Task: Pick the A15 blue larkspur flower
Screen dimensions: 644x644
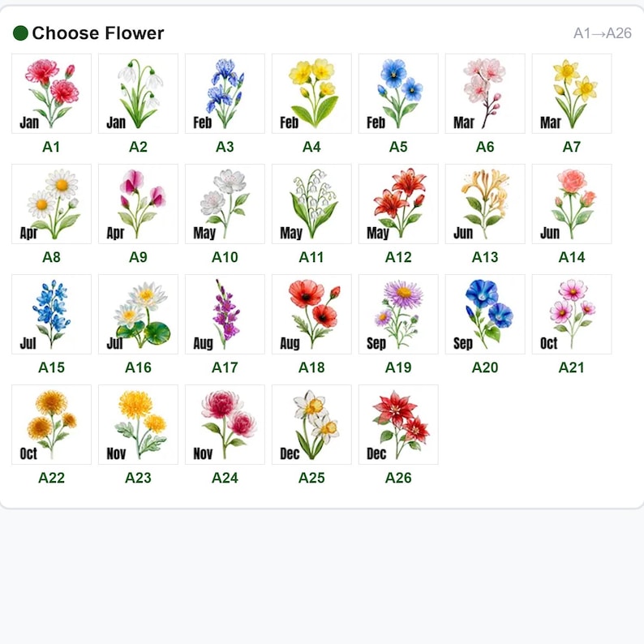Action: pos(51,314)
